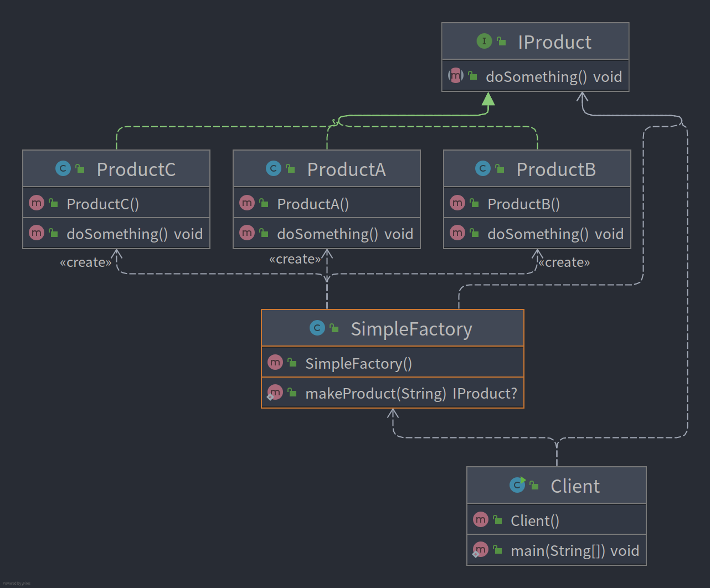Click public visibility icon next to ProductA title

click(291, 168)
